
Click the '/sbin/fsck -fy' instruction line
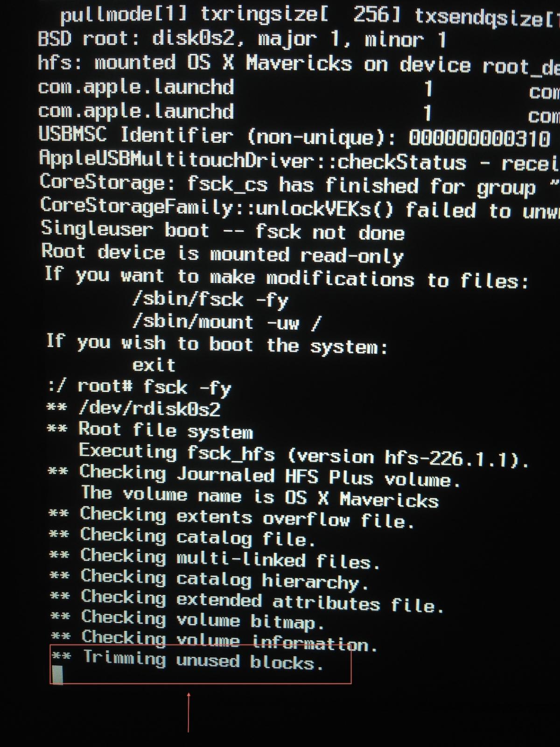(x=210, y=300)
